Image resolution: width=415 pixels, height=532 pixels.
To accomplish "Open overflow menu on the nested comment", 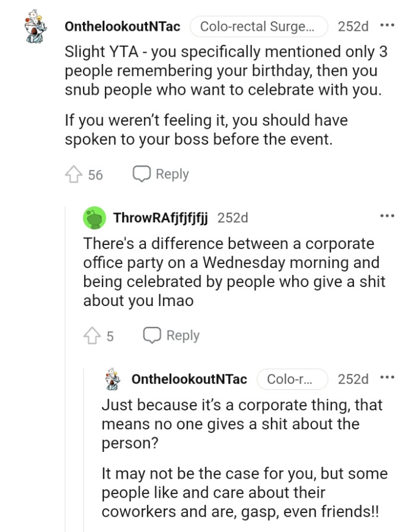I will (x=388, y=377).
